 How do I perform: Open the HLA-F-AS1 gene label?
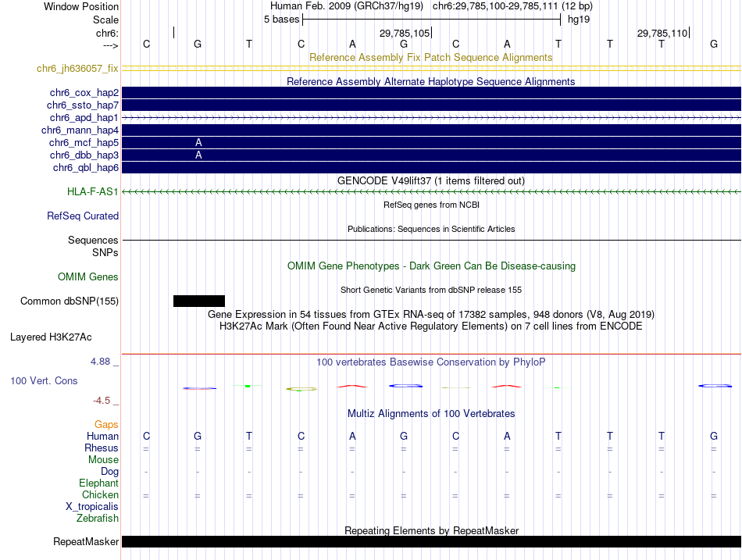92,191
